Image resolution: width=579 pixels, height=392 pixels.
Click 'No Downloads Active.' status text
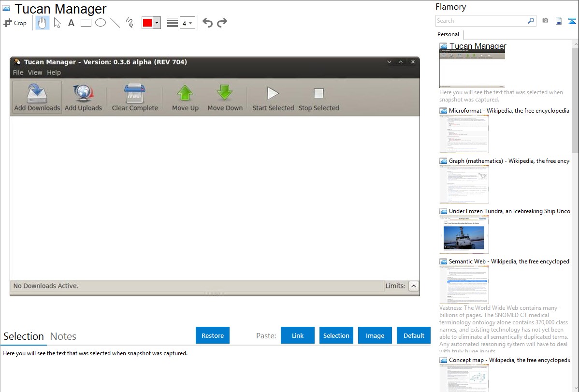46,286
